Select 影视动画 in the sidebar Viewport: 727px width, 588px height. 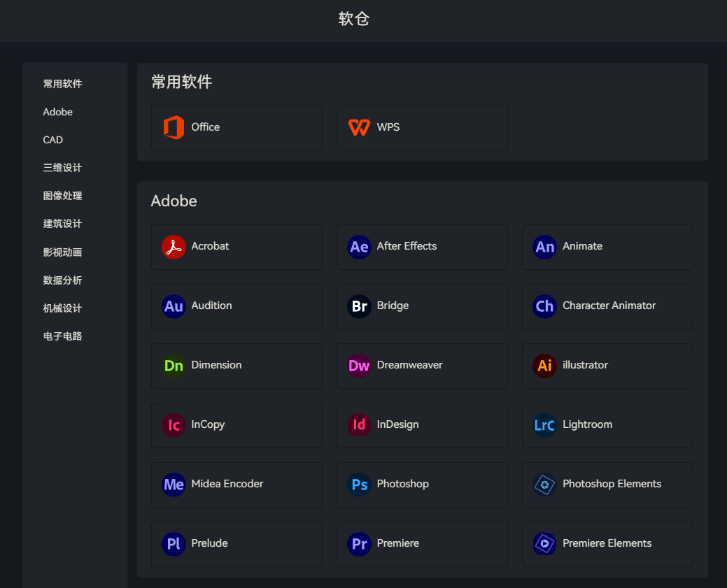pyautogui.click(x=62, y=252)
